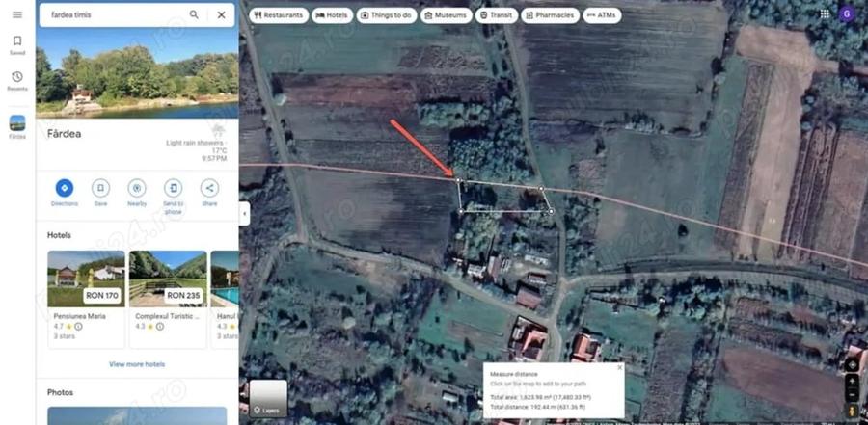Click the Total area measurement text

click(x=540, y=397)
